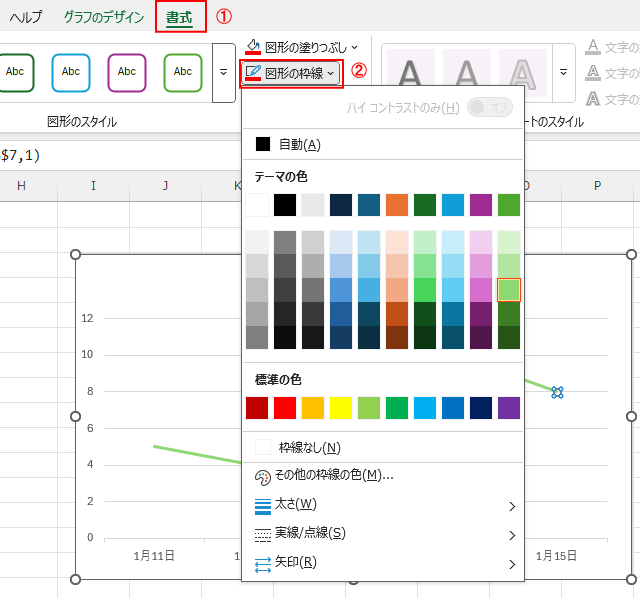Switch to the グラフのデザイン tab

coord(104,17)
